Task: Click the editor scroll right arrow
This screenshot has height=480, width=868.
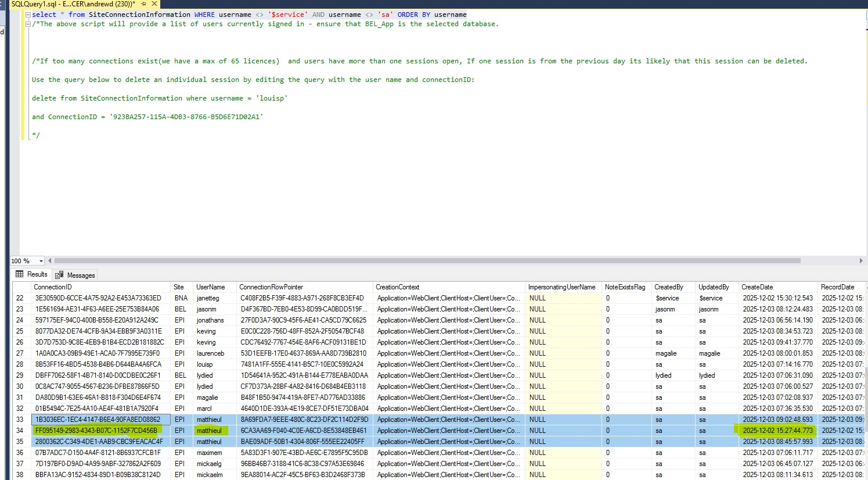Action: (860, 261)
